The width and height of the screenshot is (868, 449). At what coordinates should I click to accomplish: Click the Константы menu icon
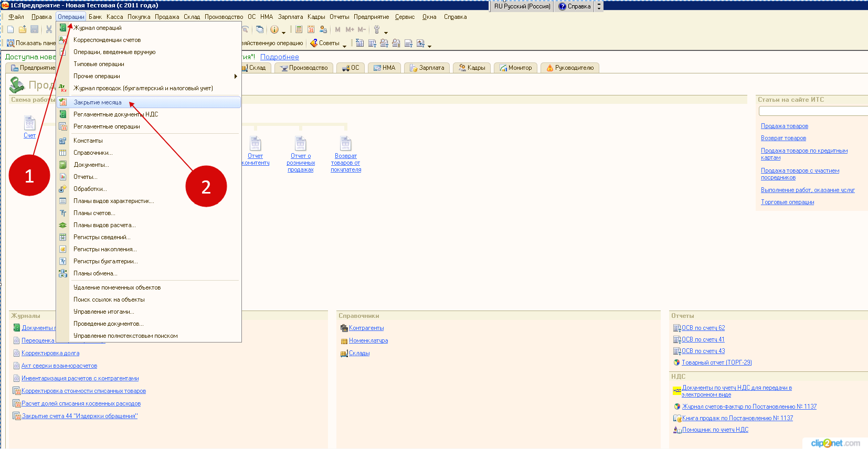(x=63, y=141)
